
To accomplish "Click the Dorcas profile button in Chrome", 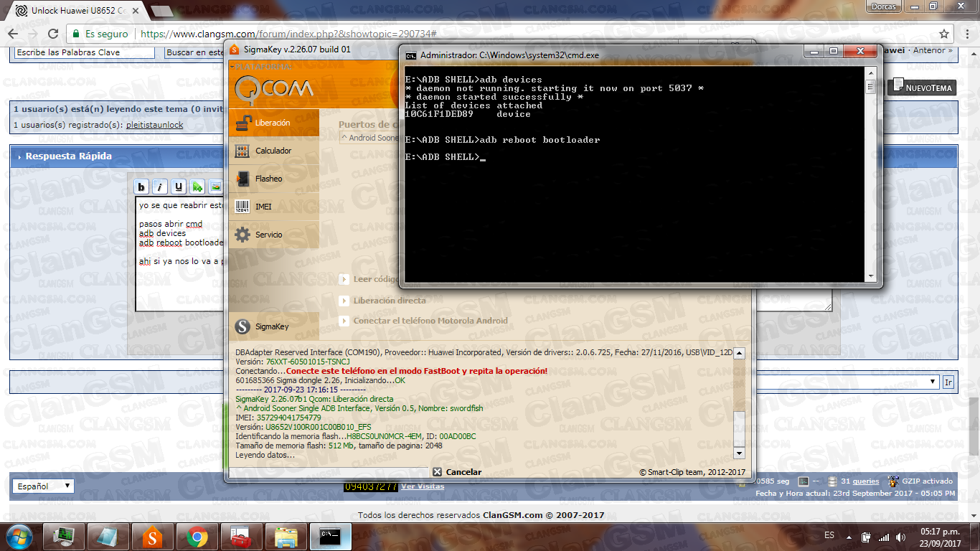I will [882, 6].
